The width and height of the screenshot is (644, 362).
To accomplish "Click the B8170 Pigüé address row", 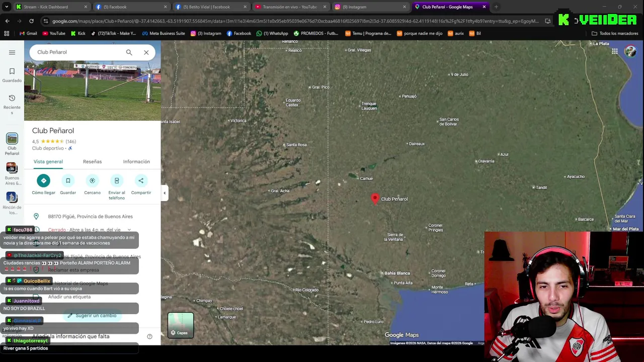I will point(93,216).
